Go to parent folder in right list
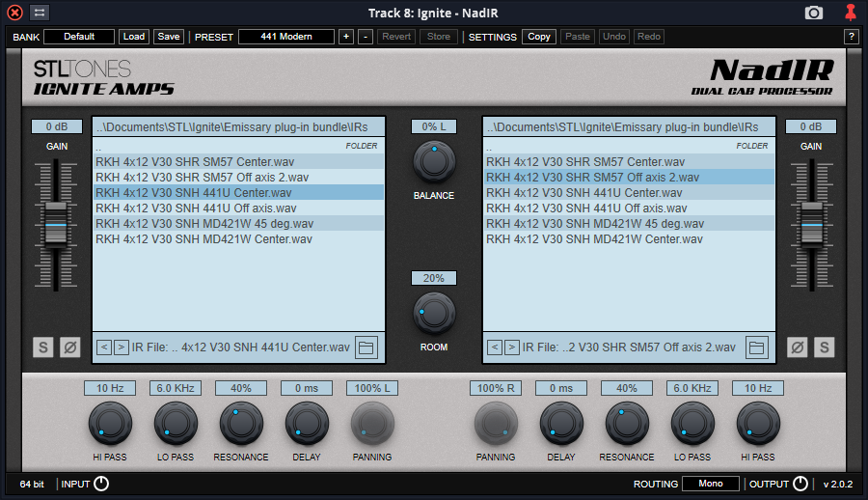Image resolution: width=868 pixels, height=500 pixels. pos(629,147)
